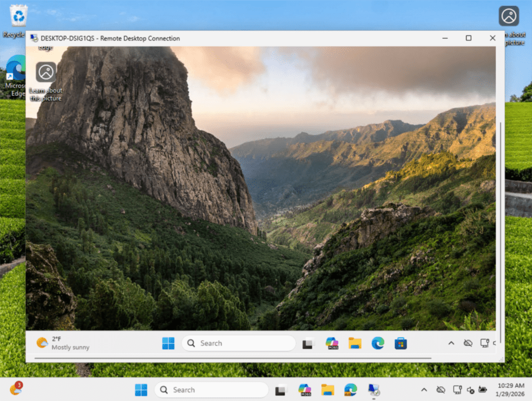532x401 pixels.
Task: Click the Search box on the remote taskbar
Action: coord(238,343)
